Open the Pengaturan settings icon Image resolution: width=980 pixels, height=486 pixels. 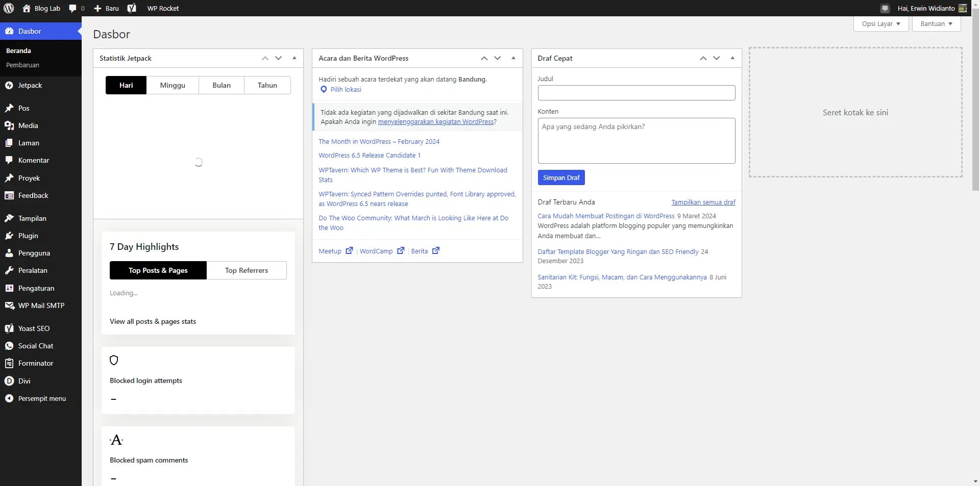tap(9, 288)
